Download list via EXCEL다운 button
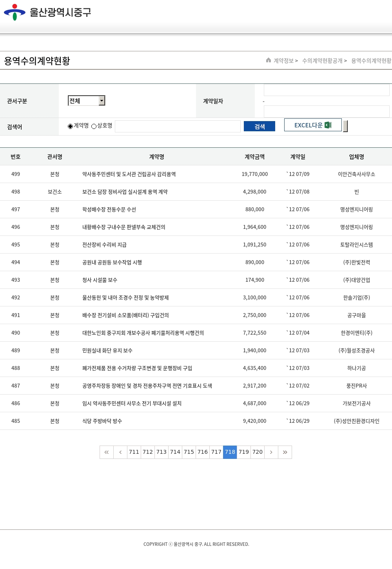The height and width of the screenshot is (569, 392). pos(312,125)
